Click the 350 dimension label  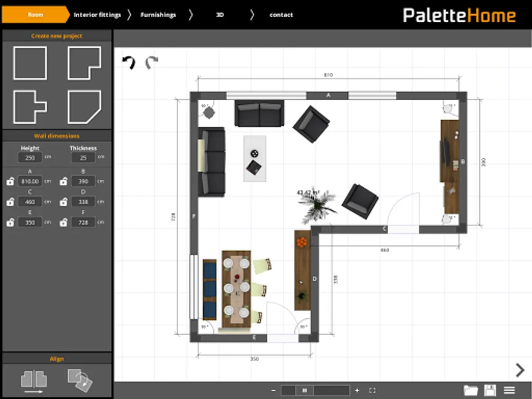[254, 359]
